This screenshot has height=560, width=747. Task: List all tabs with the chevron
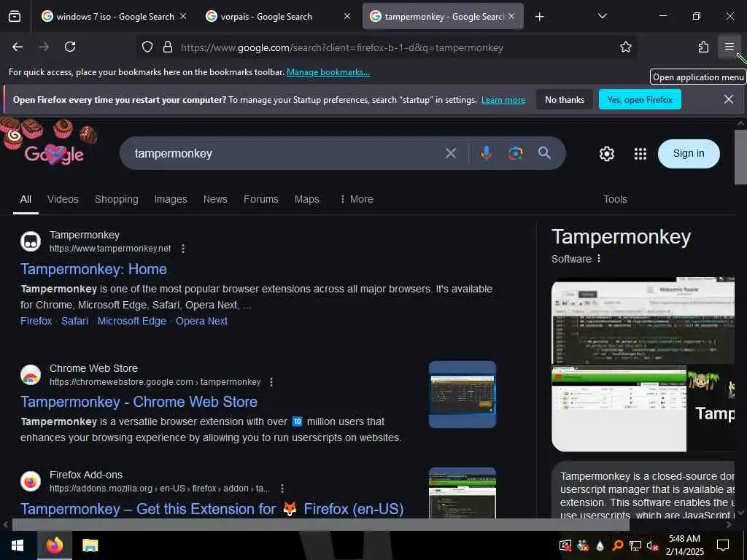[602, 16]
